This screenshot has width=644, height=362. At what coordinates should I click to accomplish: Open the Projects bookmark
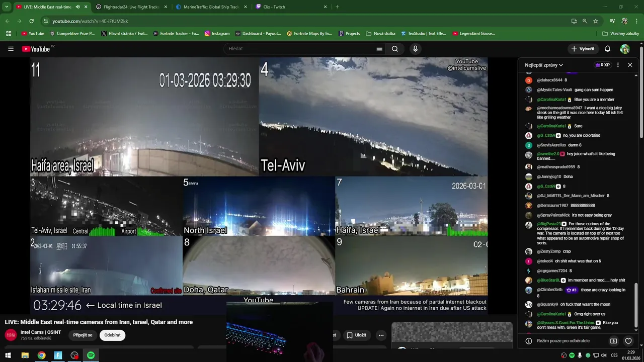[349, 34]
